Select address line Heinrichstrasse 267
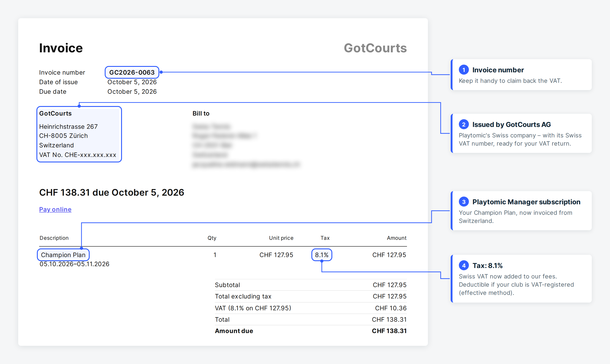 [69, 126]
